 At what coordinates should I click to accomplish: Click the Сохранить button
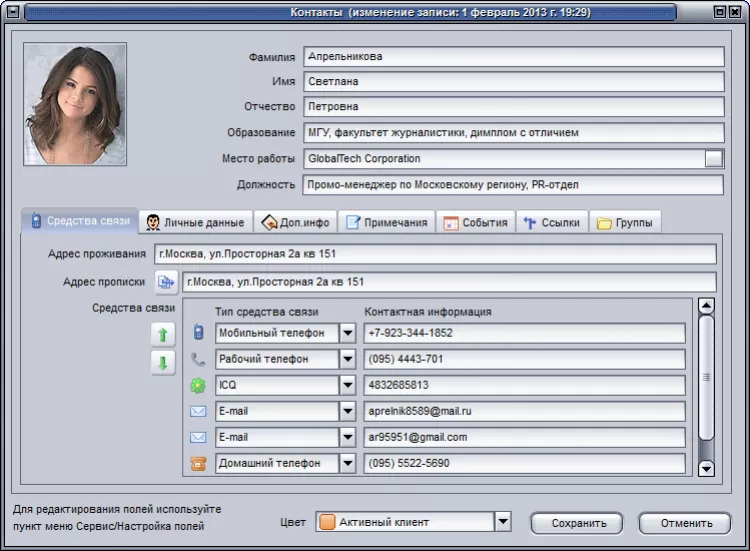tap(577, 523)
